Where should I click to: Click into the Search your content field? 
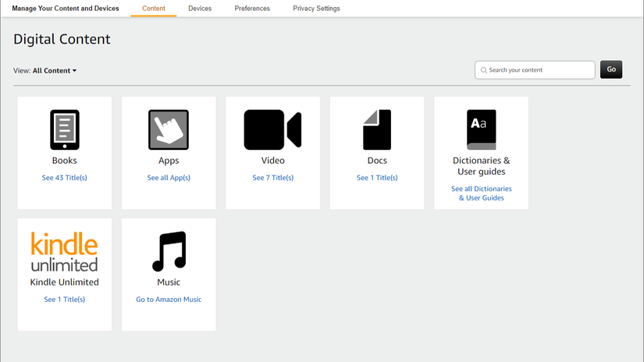539,70
